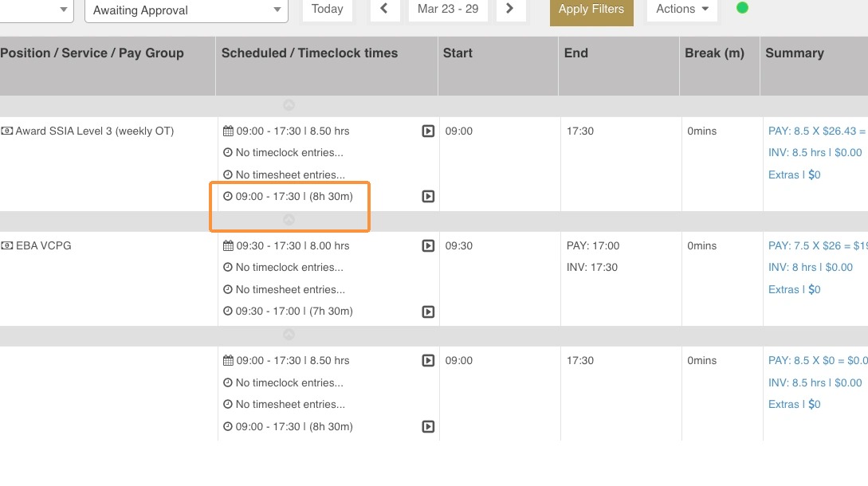Viewport: 868px width, 486px height.
Task: Click play icon on bottom row's (8h 30m) entry
Action: click(428, 426)
